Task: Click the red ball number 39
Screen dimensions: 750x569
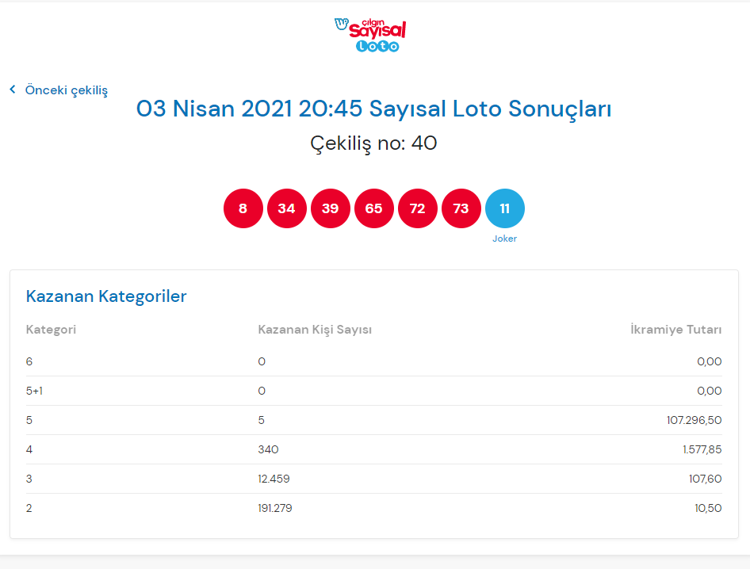Action: click(330, 208)
